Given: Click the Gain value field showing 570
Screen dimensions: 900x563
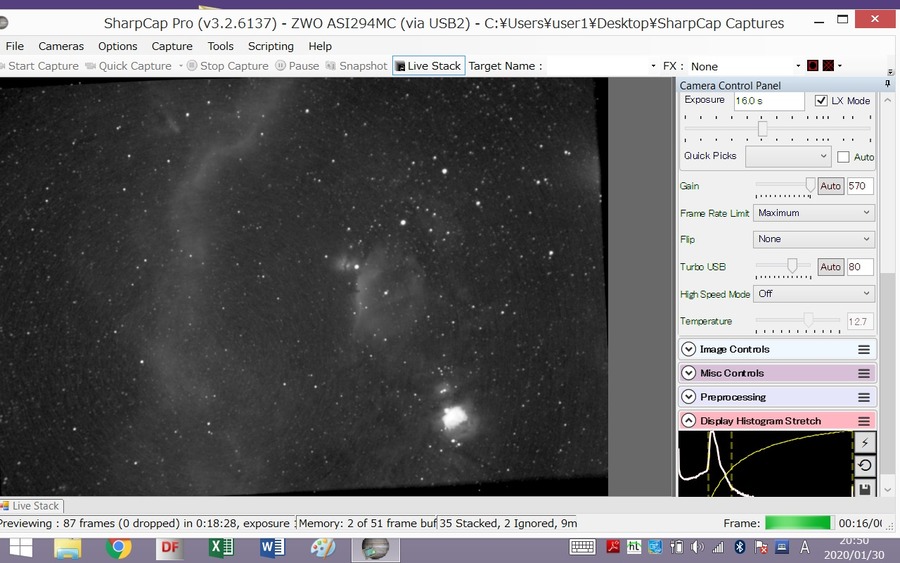Looking at the screenshot, I should pos(860,186).
